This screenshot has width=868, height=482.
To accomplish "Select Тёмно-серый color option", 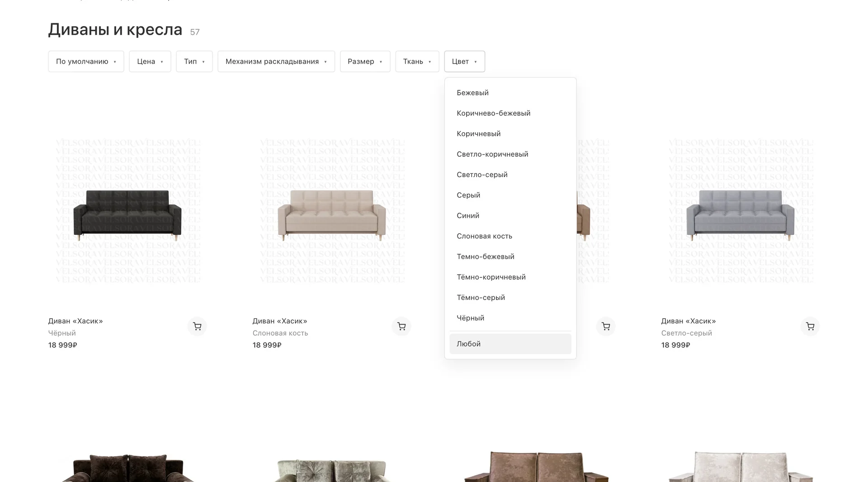I will (x=510, y=297).
